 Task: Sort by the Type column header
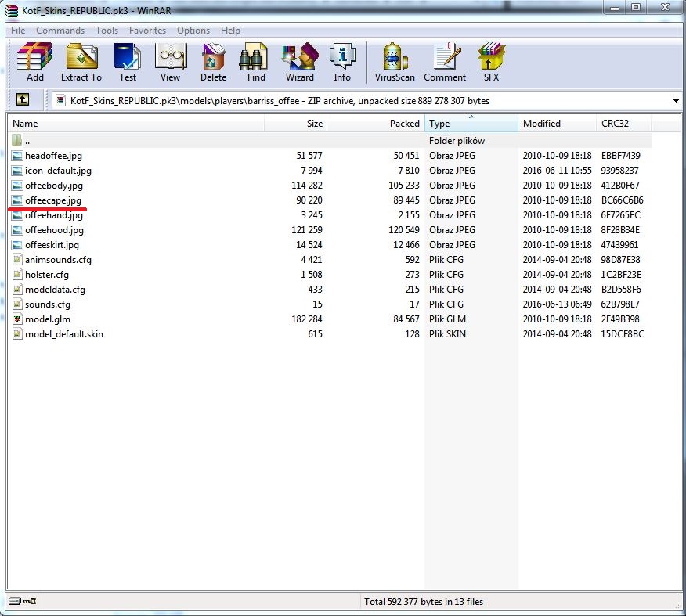[471, 124]
